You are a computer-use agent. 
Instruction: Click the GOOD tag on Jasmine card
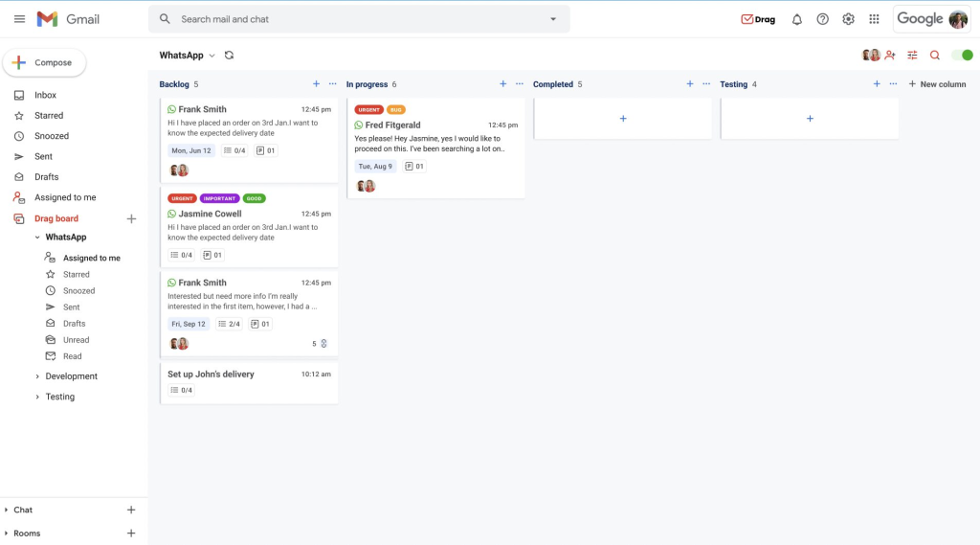pyautogui.click(x=254, y=198)
